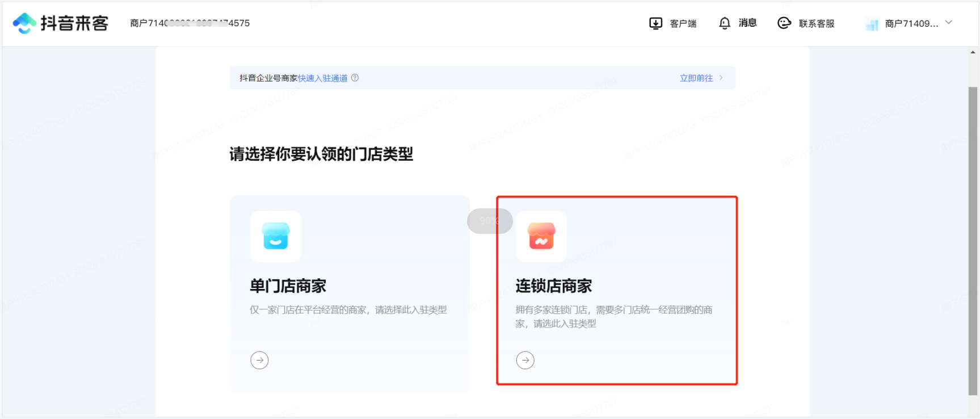Viewport: 980px width, 419px height.
Task: Click the 商户71409... account name
Action: (911, 23)
